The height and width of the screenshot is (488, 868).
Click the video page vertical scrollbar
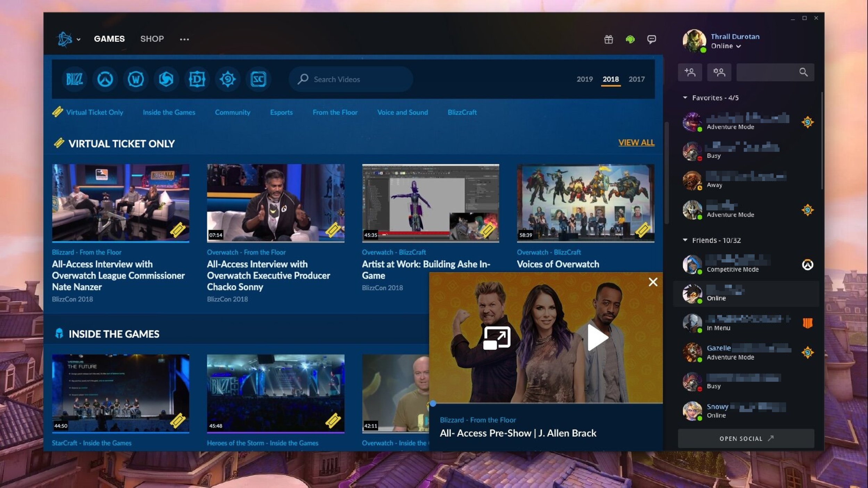(x=666, y=173)
